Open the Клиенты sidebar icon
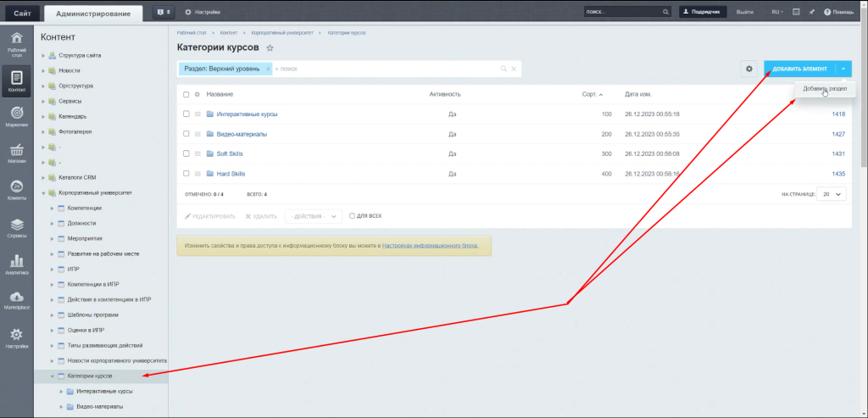The width and height of the screenshot is (868, 418). click(x=16, y=190)
